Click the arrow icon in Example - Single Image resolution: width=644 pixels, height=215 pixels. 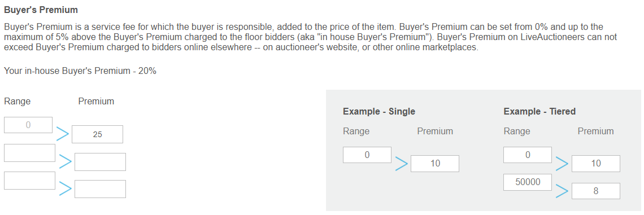click(401, 163)
